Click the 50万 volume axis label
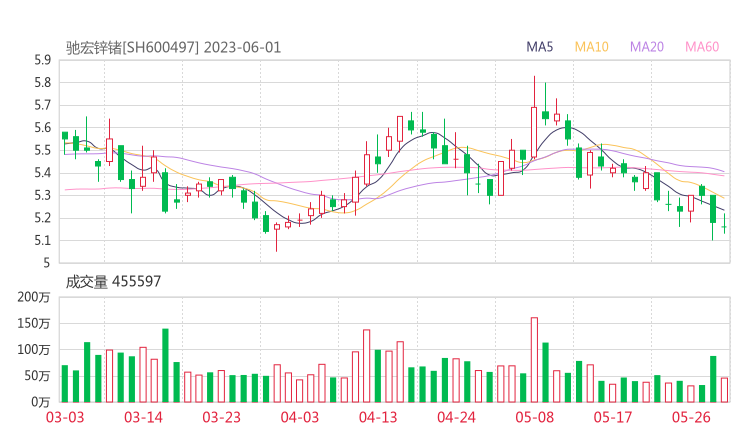Viewport: 740px width, 440px height. [x=37, y=376]
